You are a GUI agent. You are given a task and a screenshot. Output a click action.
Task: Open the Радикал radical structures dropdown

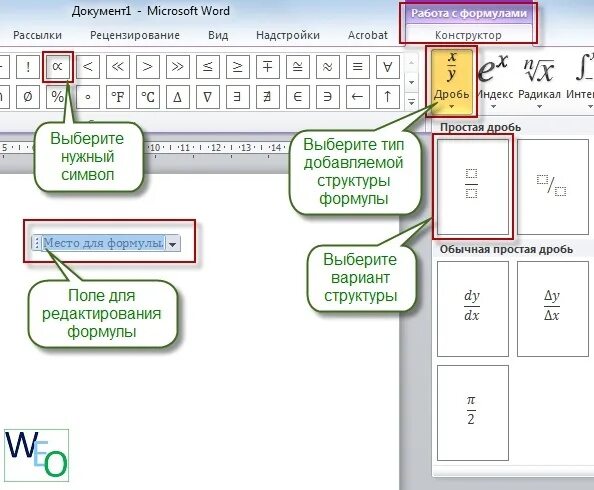539,81
